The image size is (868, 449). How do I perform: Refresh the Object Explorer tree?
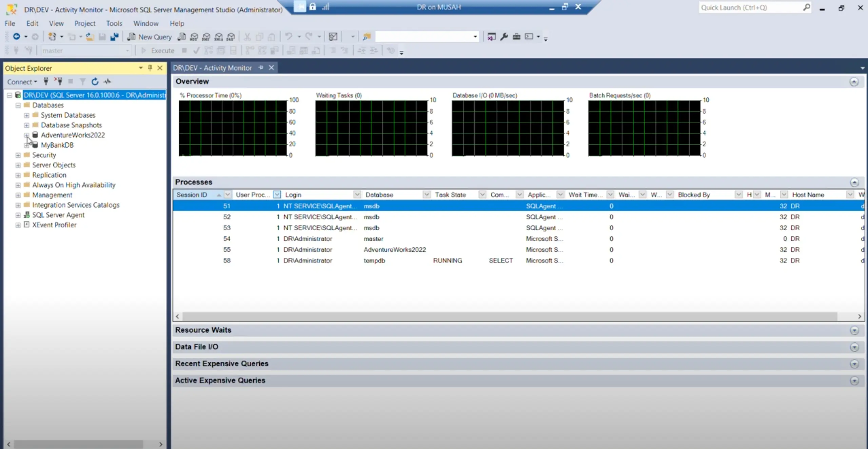point(95,81)
